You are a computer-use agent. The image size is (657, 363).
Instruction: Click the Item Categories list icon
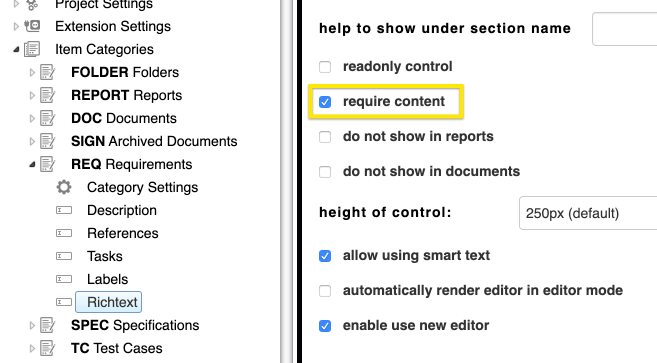(x=32, y=49)
